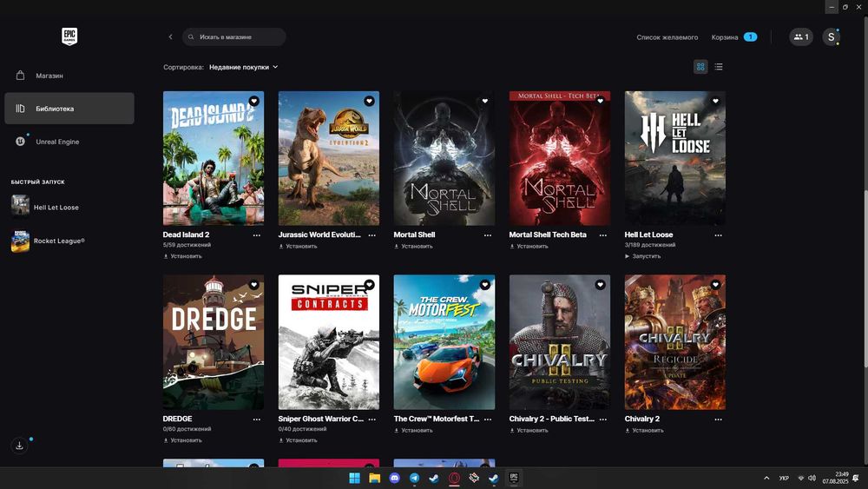Click the Unreal Engine sidebar icon
This screenshot has height=489, width=868.
(x=21, y=142)
